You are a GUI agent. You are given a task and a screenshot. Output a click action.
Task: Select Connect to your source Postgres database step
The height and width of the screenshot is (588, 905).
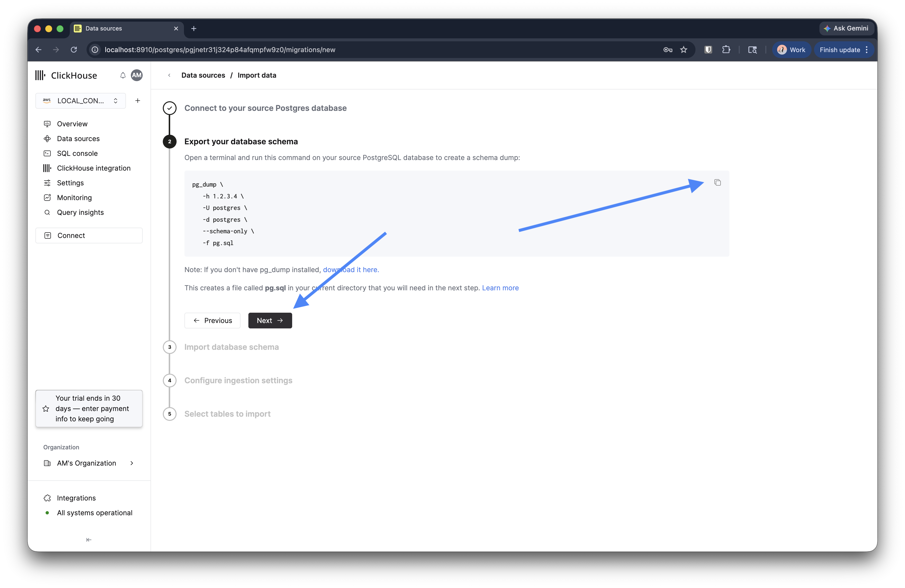(x=265, y=108)
